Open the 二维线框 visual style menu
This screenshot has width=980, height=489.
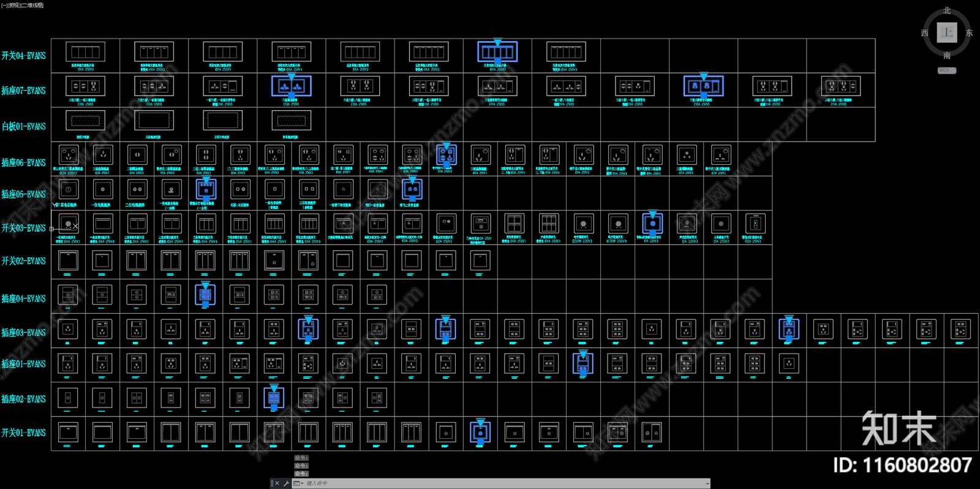32,5
